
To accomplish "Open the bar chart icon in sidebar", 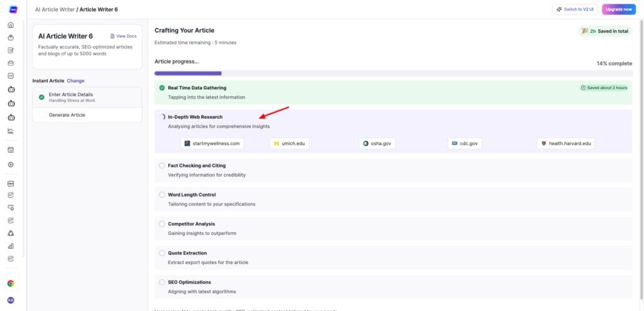I will [11, 246].
